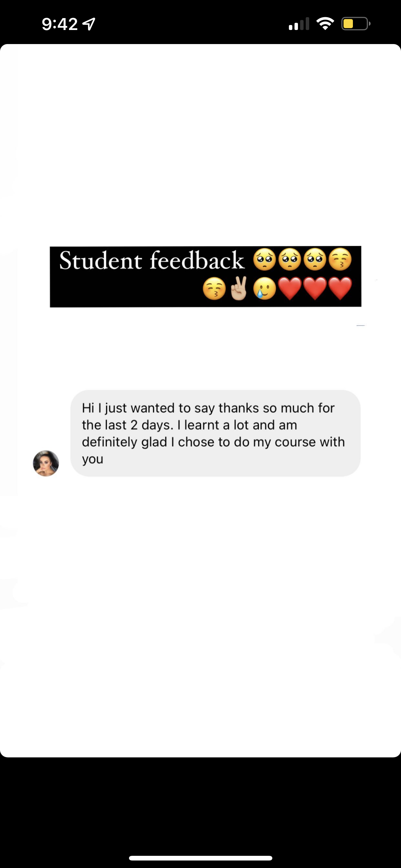Tap the victory hand emoji
Image resolution: width=401 pixels, height=868 pixels.
[x=239, y=288]
